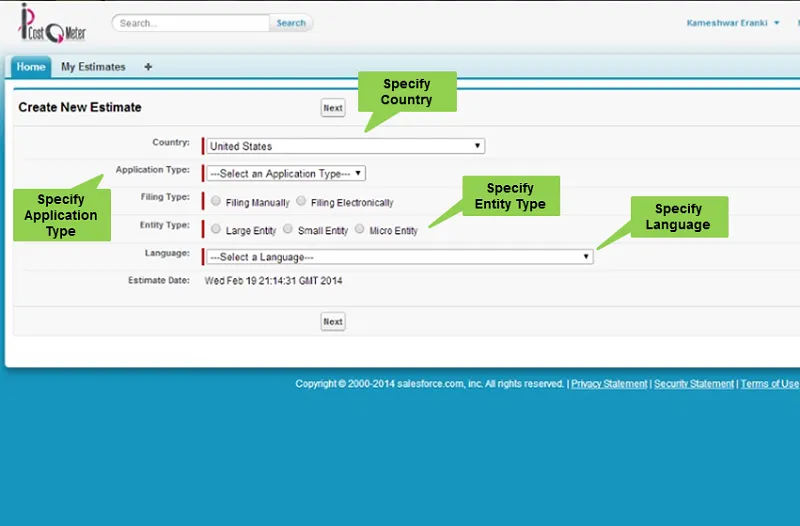This screenshot has width=800, height=526.
Task: Open the Country dropdown showing United States
Action: pyautogui.click(x=345, y=146)
